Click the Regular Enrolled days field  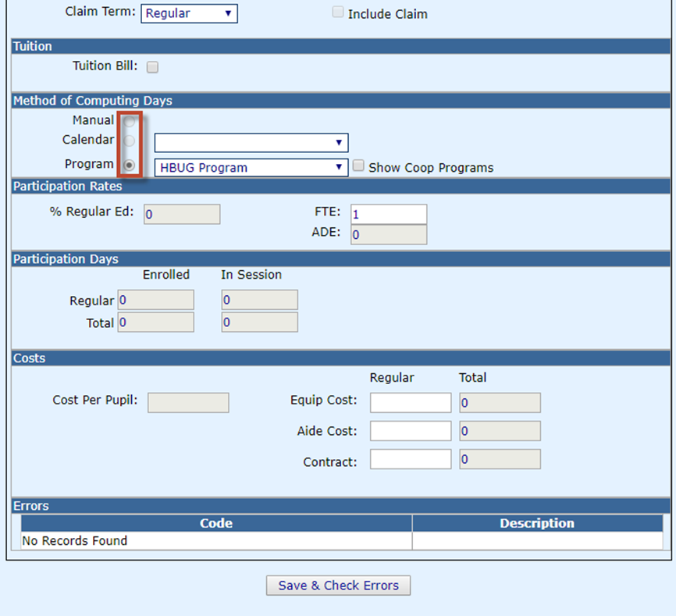click(155, 300)
